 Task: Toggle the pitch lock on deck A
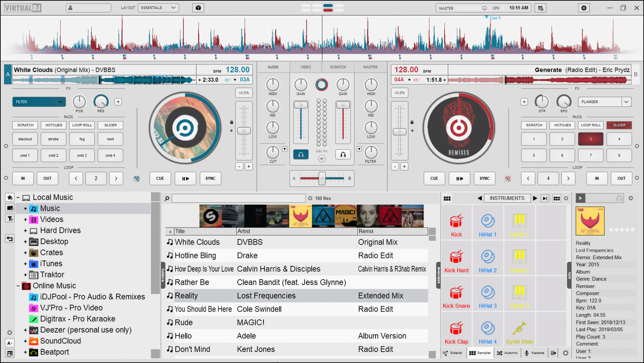pos(231,122)
